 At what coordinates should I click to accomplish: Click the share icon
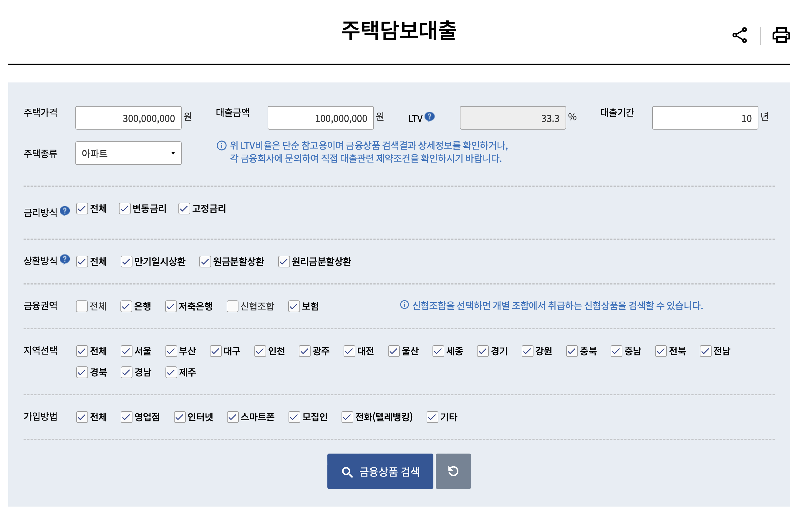pos(739,35)
